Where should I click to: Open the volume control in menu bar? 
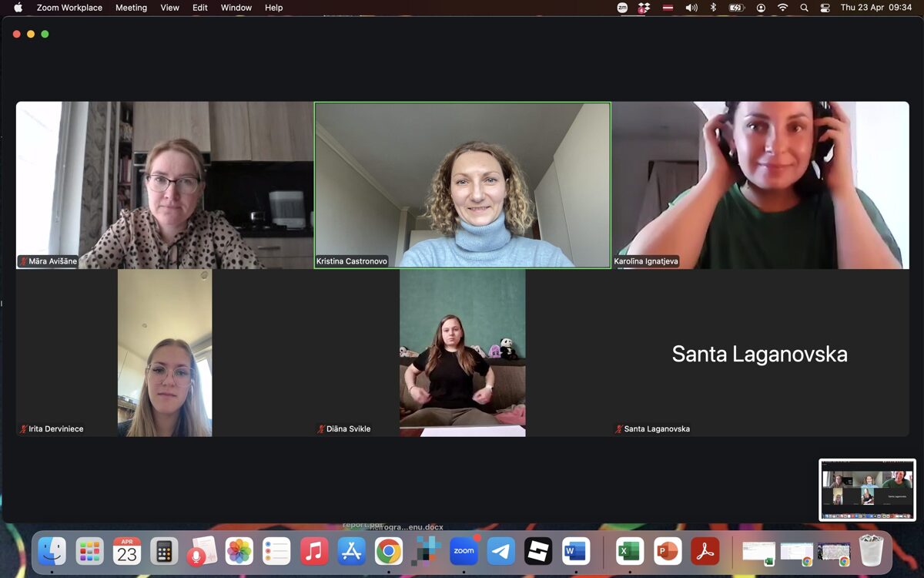691,8
